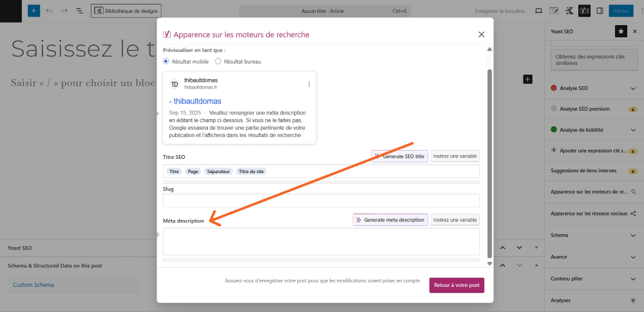Click the modal's vertical scrollbar
The width and height of the screenshot is (644, 312).
pos(489,161)
